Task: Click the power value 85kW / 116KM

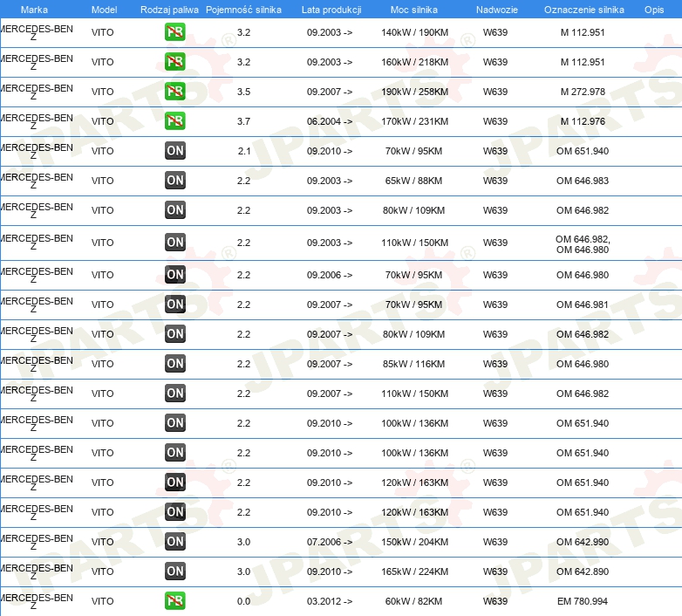Action: pyautogui.click(x=413, y=364)
